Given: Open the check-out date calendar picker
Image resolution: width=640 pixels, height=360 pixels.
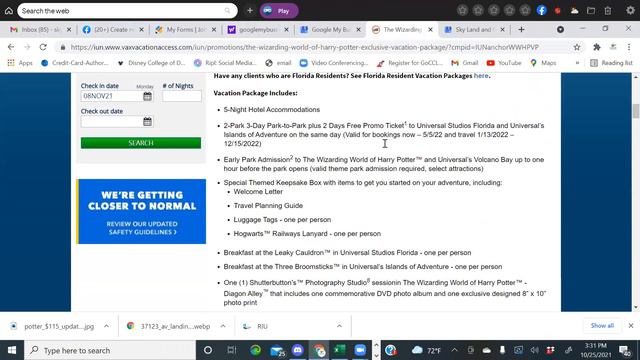Looking at the screenshot, I should point(147,122).
